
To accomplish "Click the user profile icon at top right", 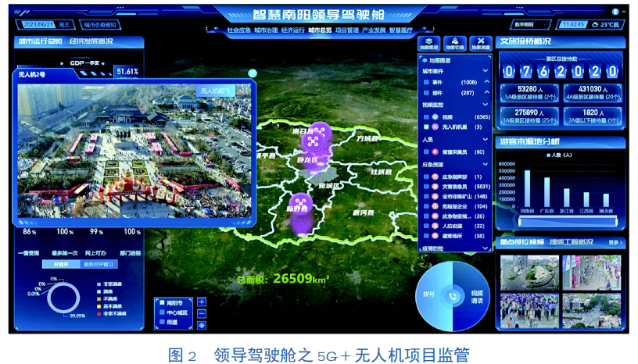I will [x=615, y=12].
